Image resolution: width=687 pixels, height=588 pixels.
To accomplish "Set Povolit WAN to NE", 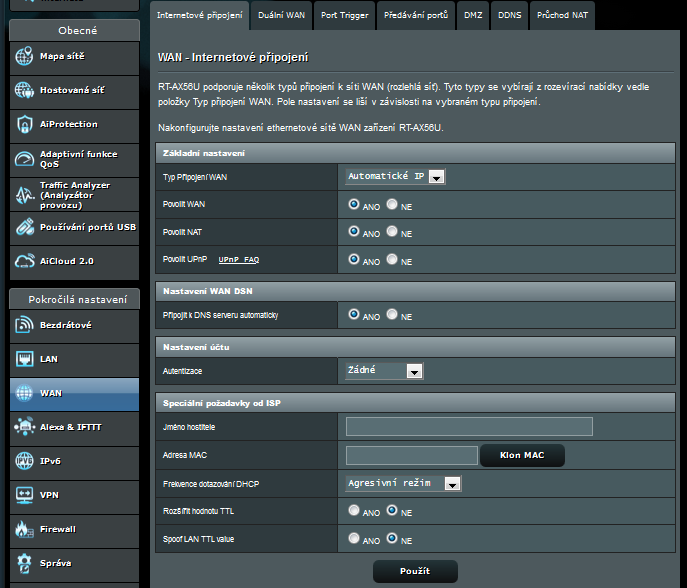I will 392,204.
